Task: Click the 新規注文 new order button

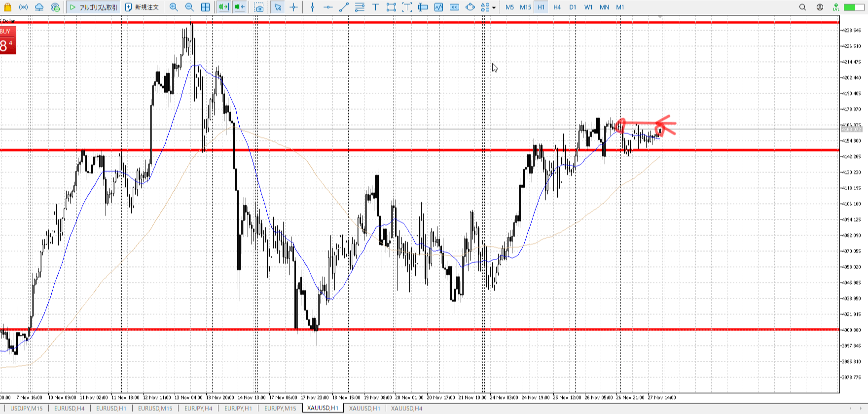Action: (x=142, y=7)
